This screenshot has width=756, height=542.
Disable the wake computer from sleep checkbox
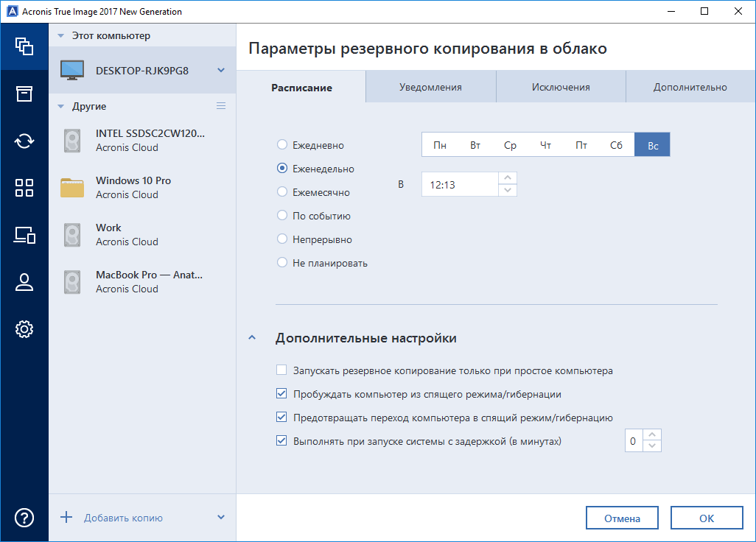point(281,393)
